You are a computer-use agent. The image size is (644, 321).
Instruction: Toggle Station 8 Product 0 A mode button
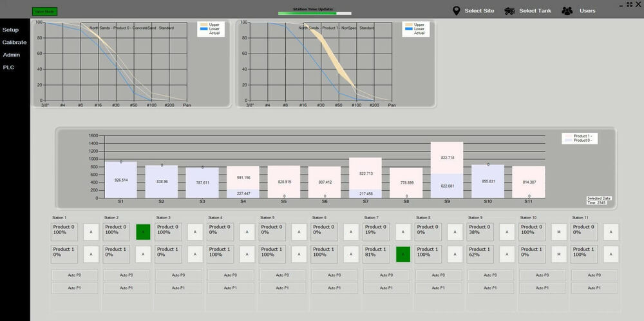(455, 232)
